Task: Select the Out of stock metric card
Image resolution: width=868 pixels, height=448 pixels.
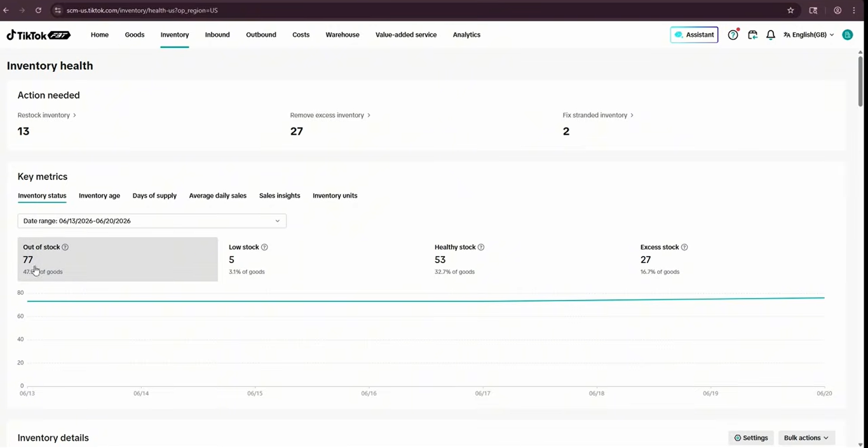Action: point(118,259)
